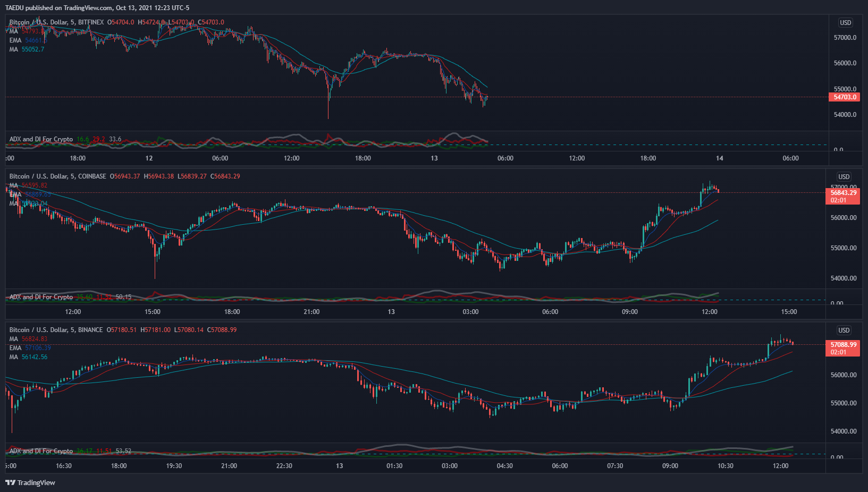The width and height of the screenshot is (868, 492).
Task: Click the TradingView logo at bottom left
Action: click(x=30, y=482)
